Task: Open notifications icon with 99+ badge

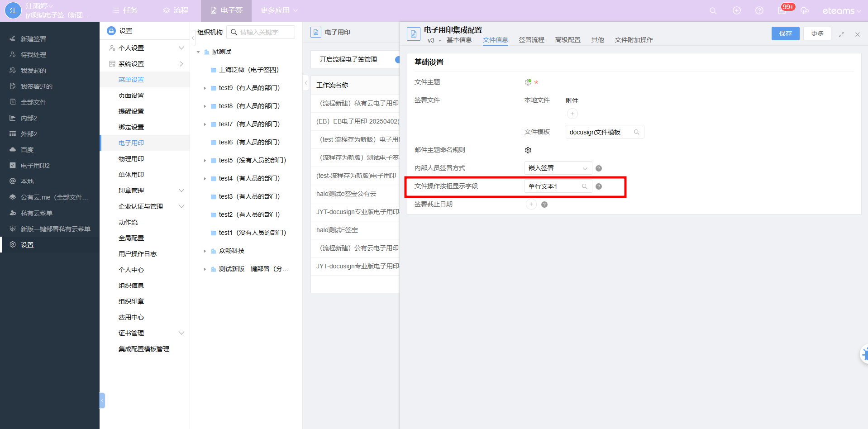Action: point(782,10)
